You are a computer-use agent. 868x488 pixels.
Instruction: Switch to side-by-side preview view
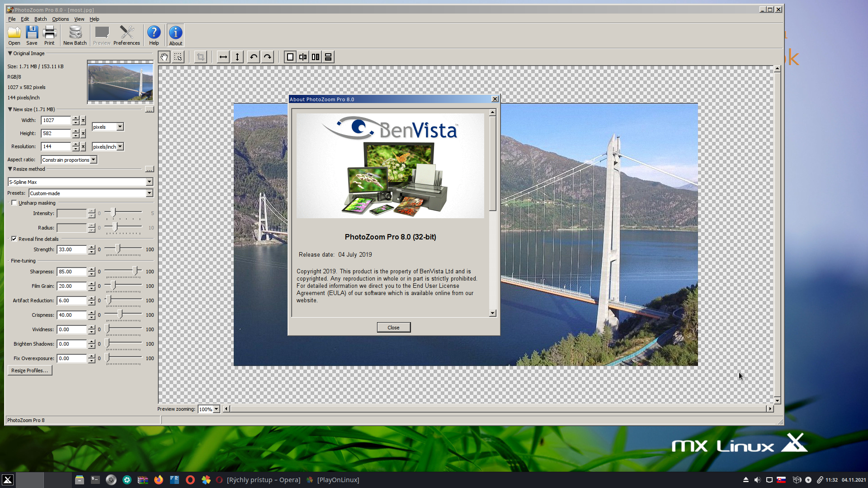click(316, 57)
